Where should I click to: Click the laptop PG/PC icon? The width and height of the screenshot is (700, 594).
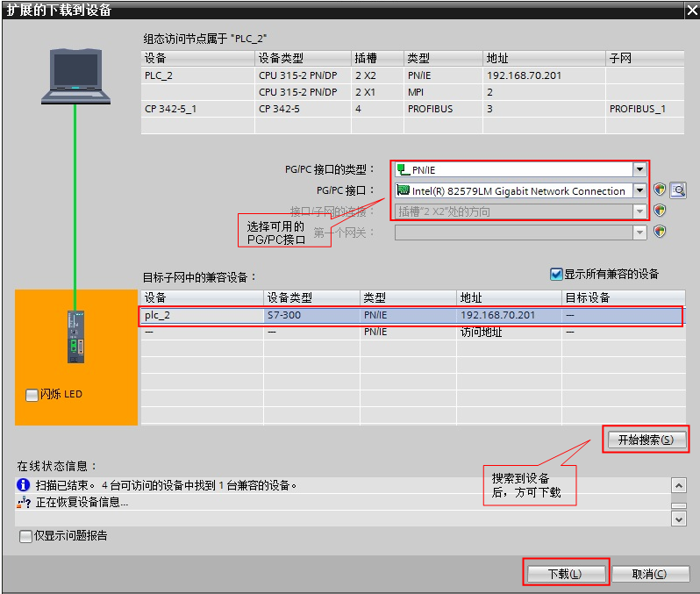pos(75,76)
